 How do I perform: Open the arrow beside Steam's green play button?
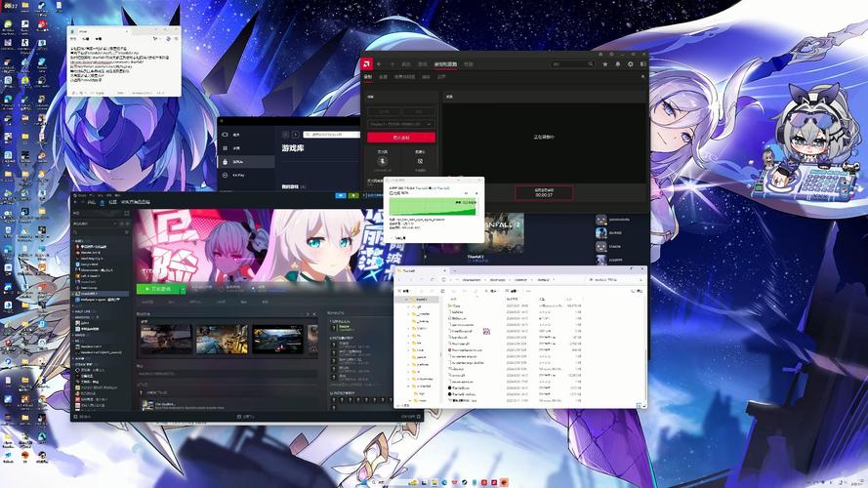tap(184, 289)
